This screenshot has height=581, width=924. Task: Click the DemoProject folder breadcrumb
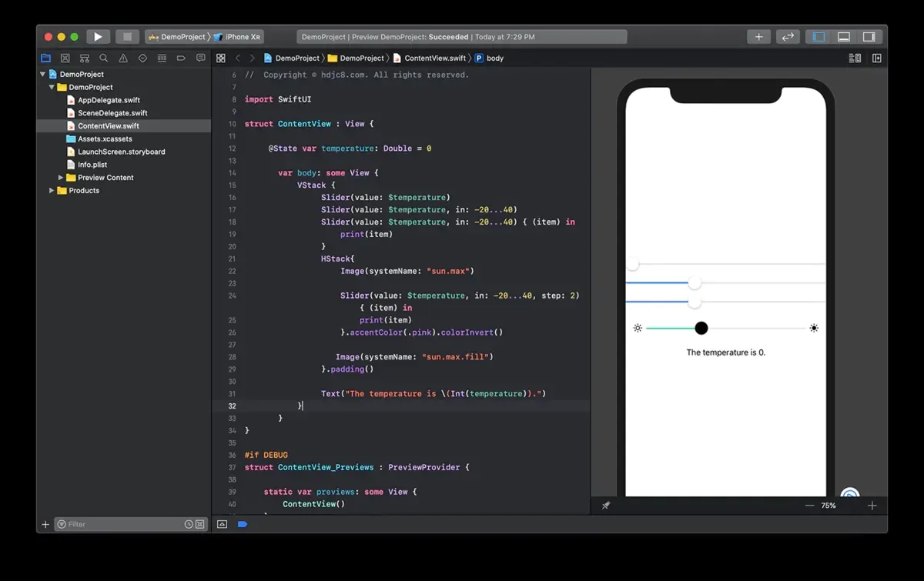(356, 58)
